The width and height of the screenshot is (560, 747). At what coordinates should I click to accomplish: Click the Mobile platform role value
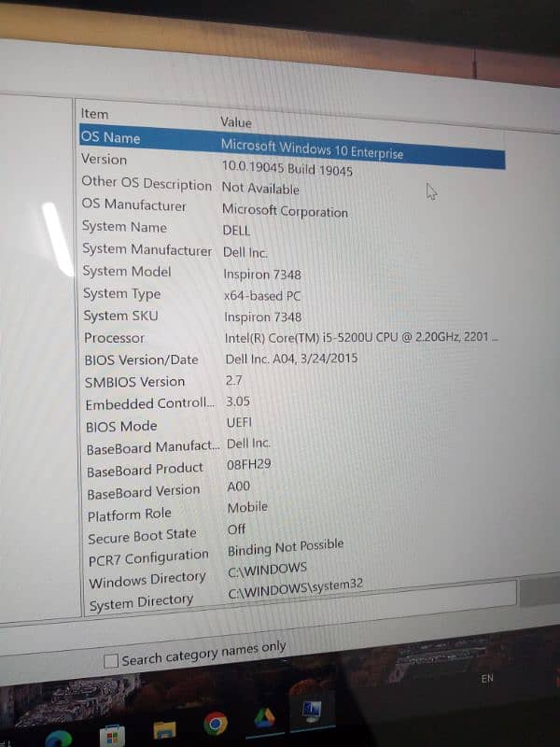tap(247, 507)
